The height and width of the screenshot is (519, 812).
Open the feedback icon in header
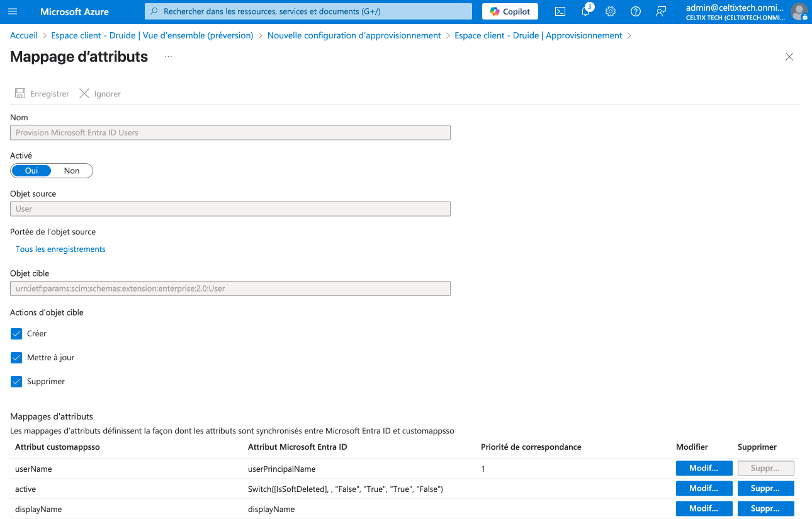pyautogui.click(x=660, y=11)
